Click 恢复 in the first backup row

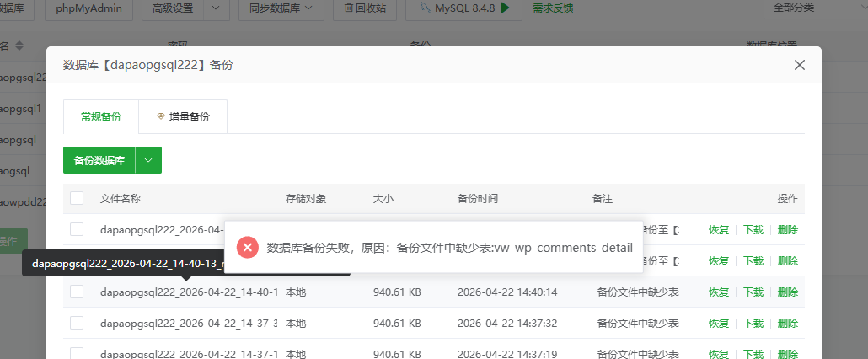(x=719, y=229)
